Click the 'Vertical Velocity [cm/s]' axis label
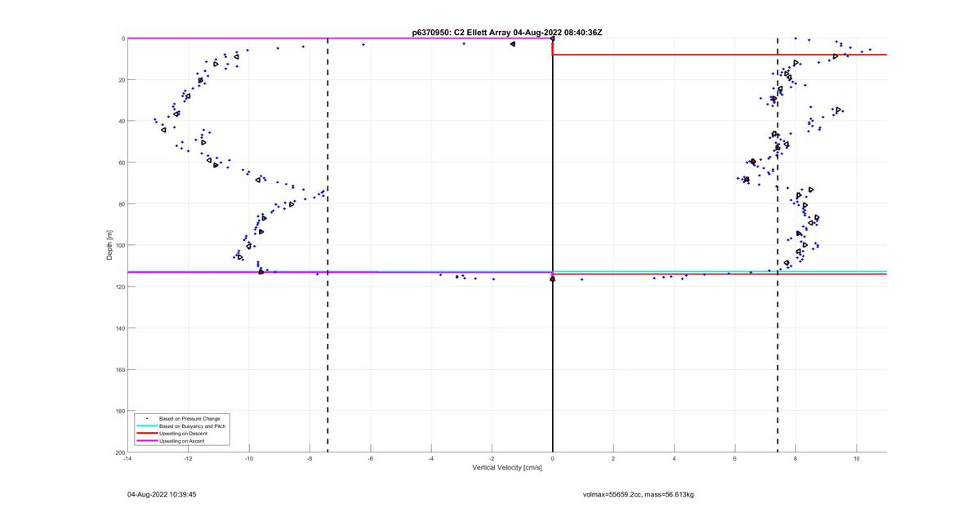The image size is (980, 508). (507, 468)
